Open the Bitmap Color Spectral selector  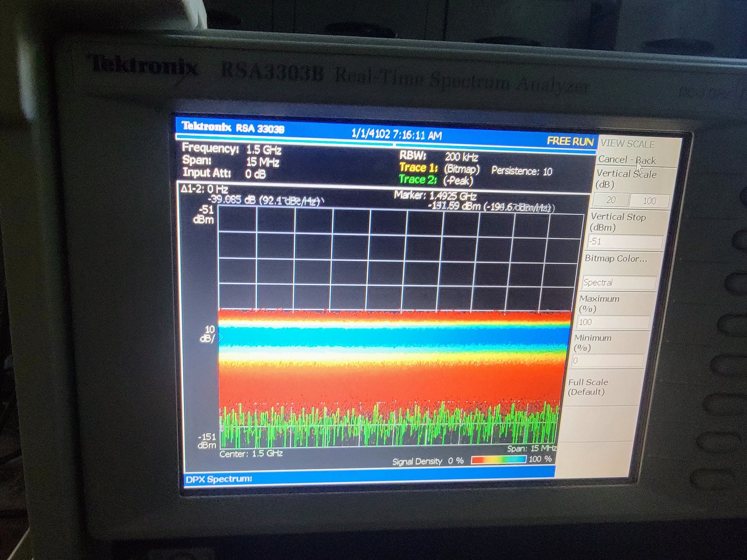pos(619,283)
